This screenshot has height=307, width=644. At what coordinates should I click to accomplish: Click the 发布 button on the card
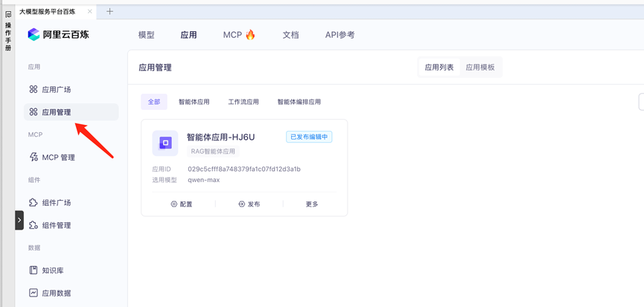[x=249, y=204]
